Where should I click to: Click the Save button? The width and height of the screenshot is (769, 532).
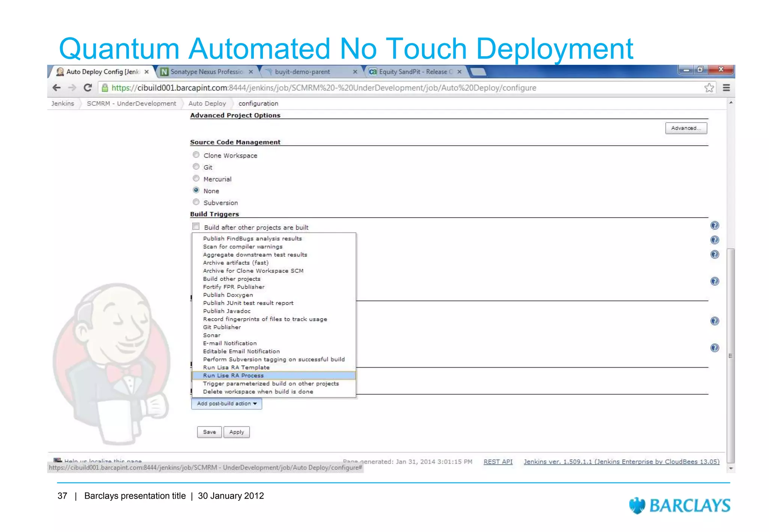pyautogui.click(x=210, y=432)
